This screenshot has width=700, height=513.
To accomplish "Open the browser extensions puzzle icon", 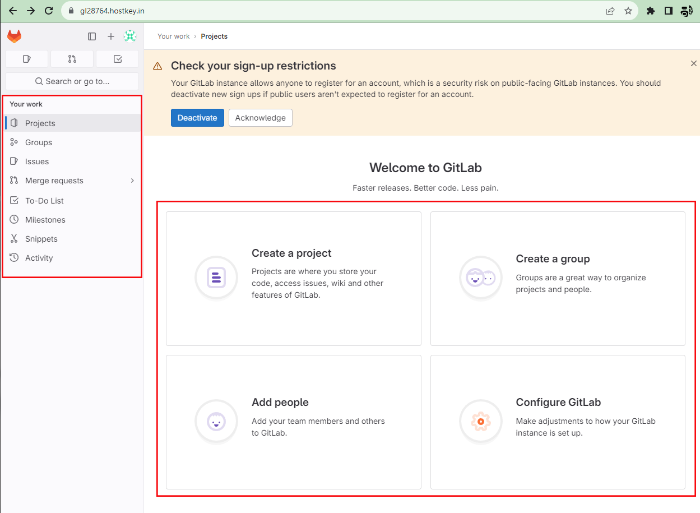I will pos(651,11).
